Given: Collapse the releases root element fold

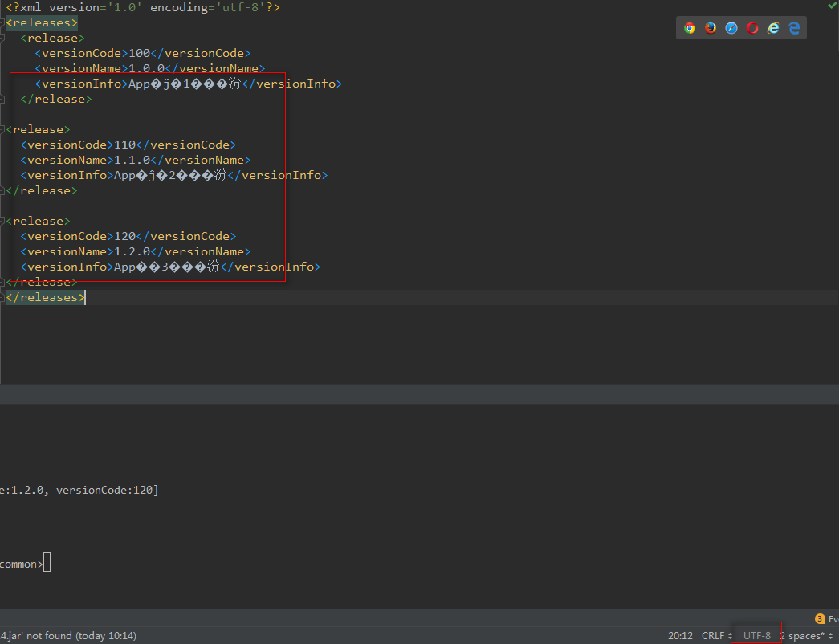Looking at the screenshot, I should pos(4,22).
